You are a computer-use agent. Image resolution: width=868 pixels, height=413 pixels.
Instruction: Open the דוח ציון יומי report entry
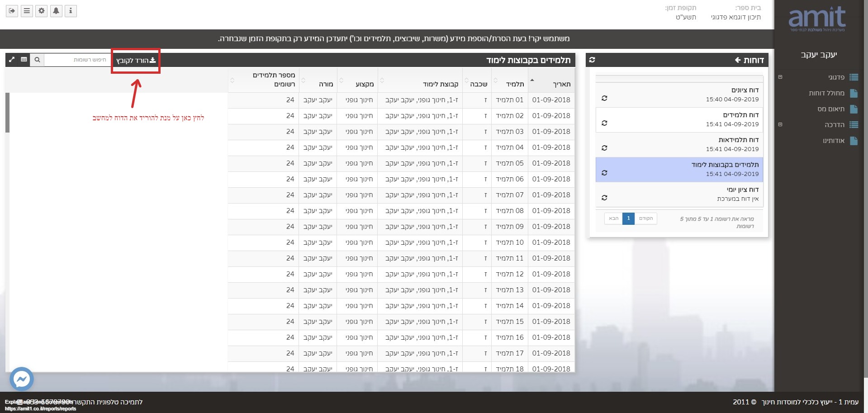(x=679, y=195)
